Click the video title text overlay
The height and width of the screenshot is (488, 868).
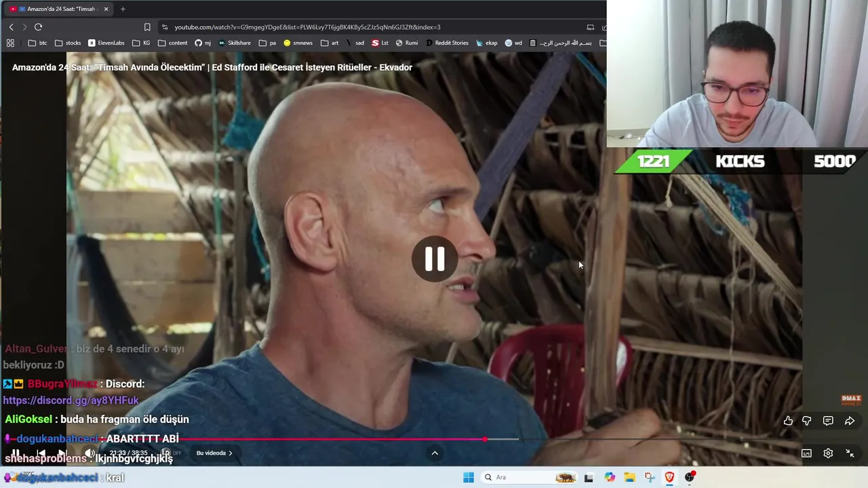pos(212,67)
